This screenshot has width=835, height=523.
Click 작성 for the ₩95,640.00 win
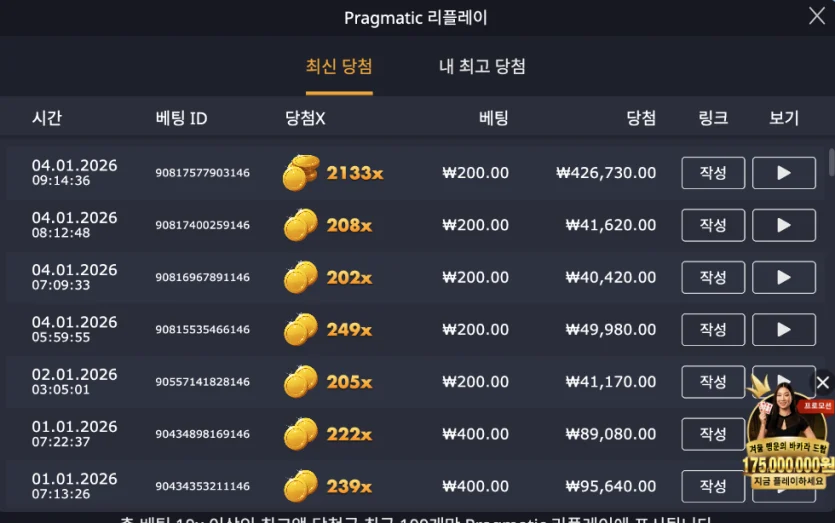coord(713,486)
